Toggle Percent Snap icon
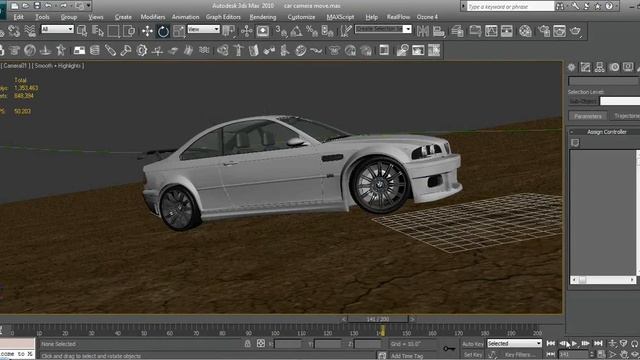This screenshot has height=360, width=640. [x=312, y=31]
